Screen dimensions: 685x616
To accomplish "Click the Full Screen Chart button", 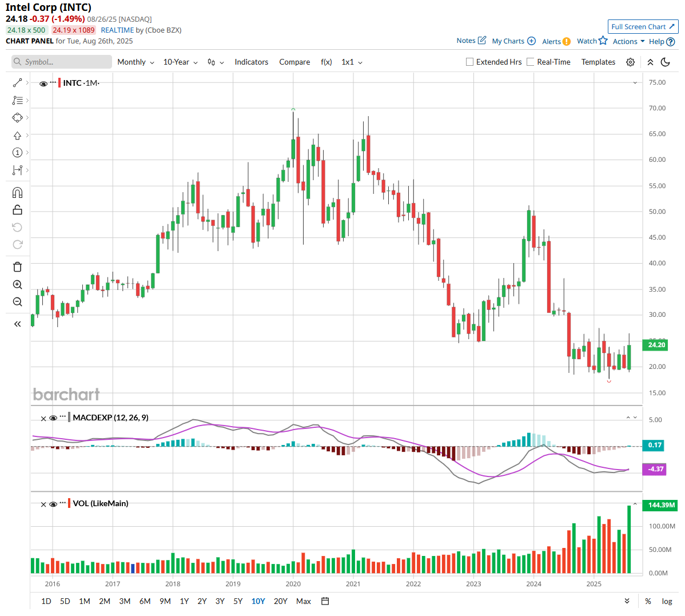I will click(643, 27).
